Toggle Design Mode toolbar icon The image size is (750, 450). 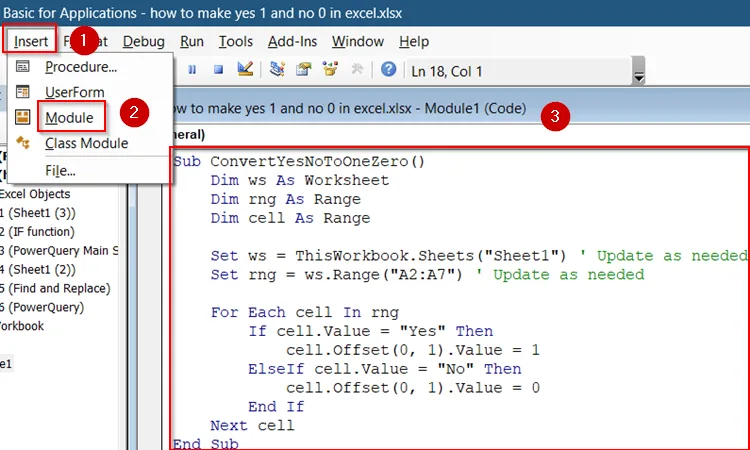(245, 69)
